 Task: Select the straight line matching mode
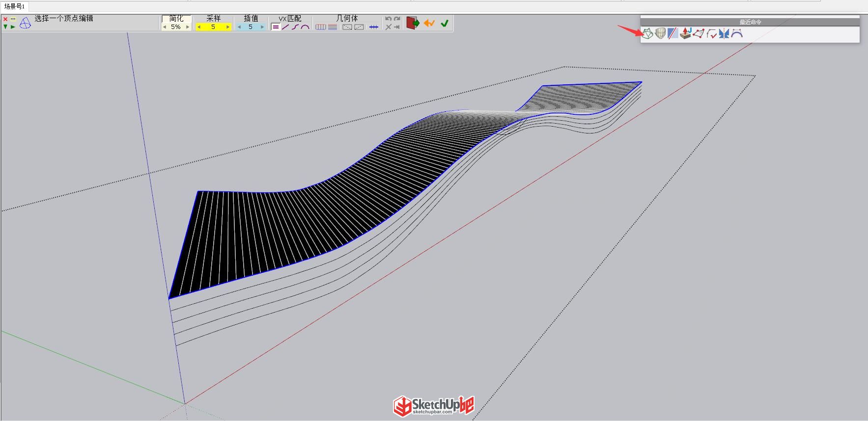(x=285, y=27)
